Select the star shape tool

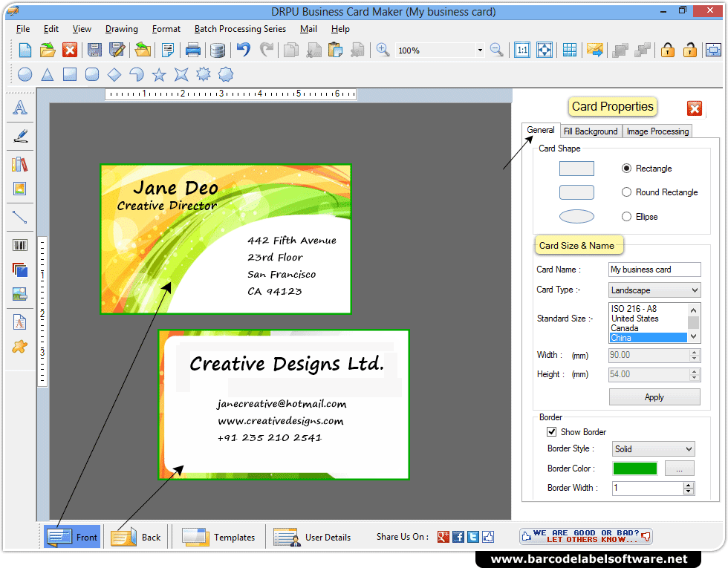159,74
